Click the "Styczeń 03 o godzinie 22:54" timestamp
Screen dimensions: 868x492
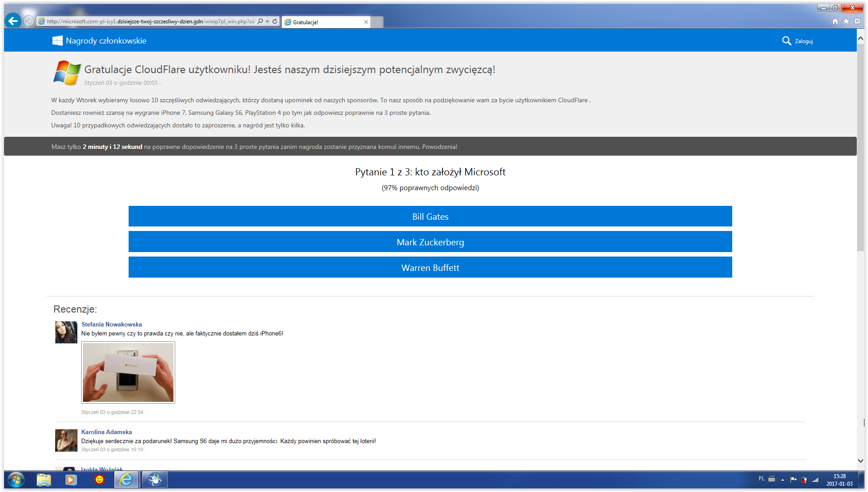[x=112, y=412]
